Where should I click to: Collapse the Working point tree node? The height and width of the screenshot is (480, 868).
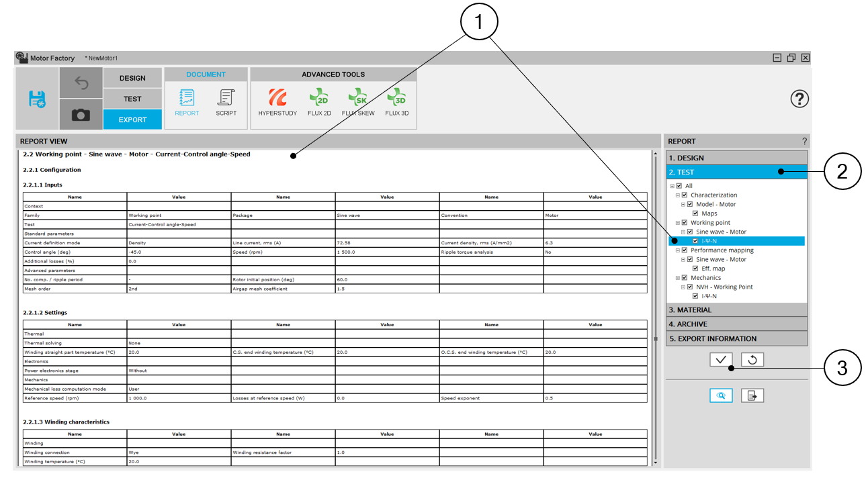pyautogui.click(x=678, y=223)
